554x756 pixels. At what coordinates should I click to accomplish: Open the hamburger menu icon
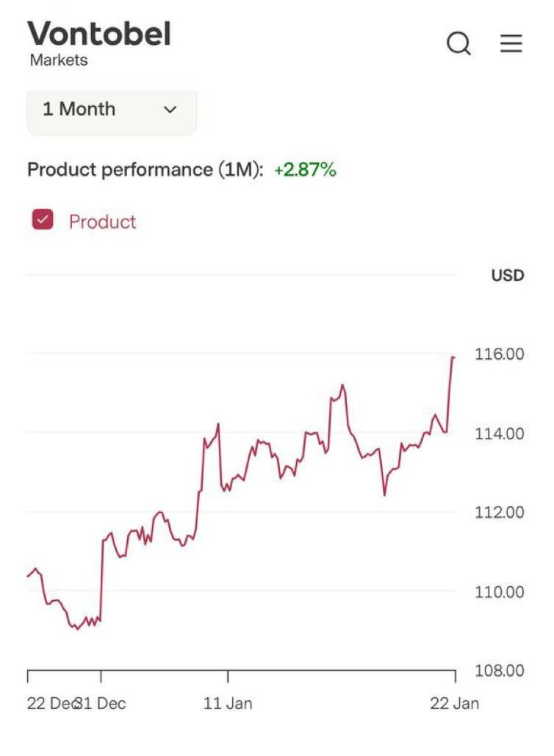tap(511, 43)
